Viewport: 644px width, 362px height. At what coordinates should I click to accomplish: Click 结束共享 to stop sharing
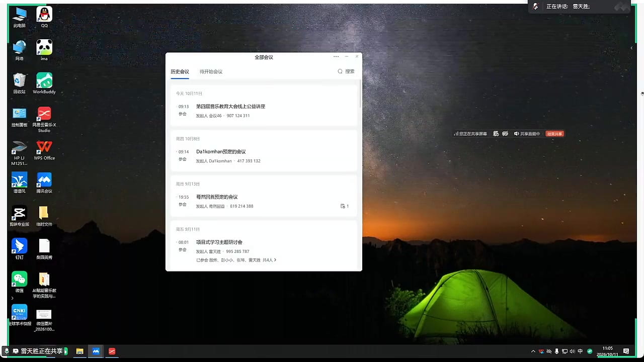554,134
